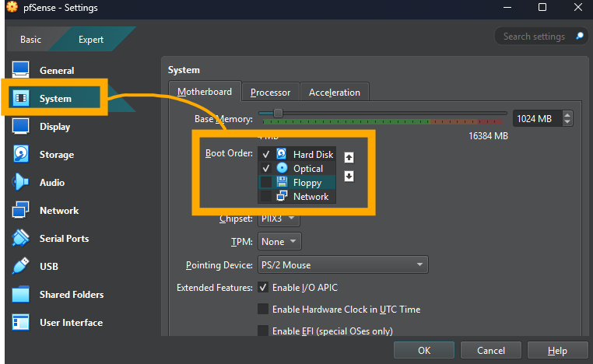Move boot device up with arrow button
This screenshot has width=593, height=364.
tap(349, 157)
